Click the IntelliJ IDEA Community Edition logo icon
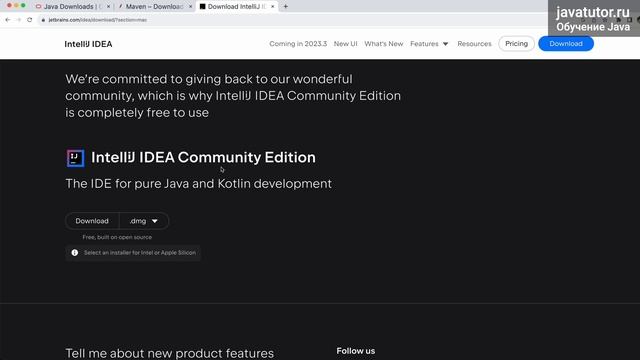640x360 pixels. [x=76, y=158]
